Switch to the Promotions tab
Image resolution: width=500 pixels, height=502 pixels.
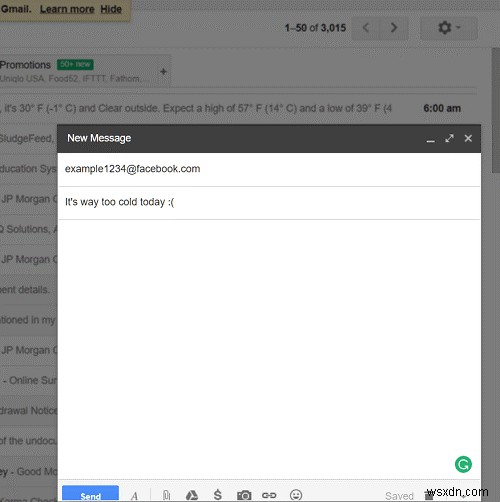coord(78,71)
